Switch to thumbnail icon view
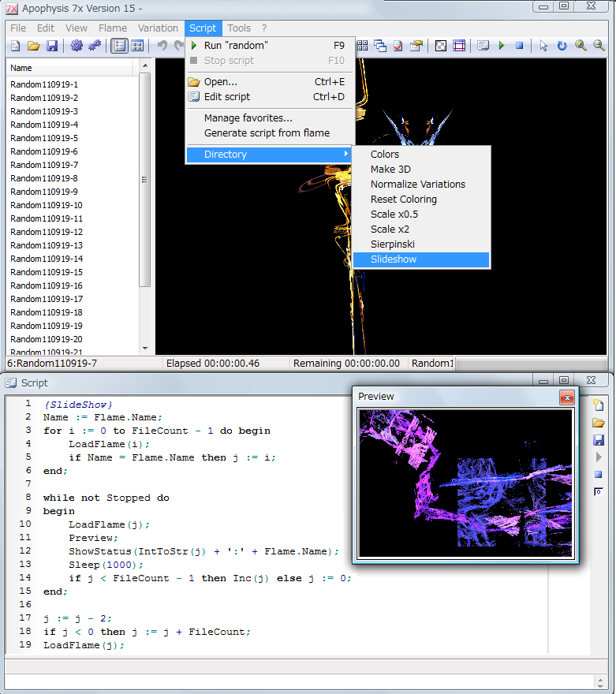 (x=137, y=46)
